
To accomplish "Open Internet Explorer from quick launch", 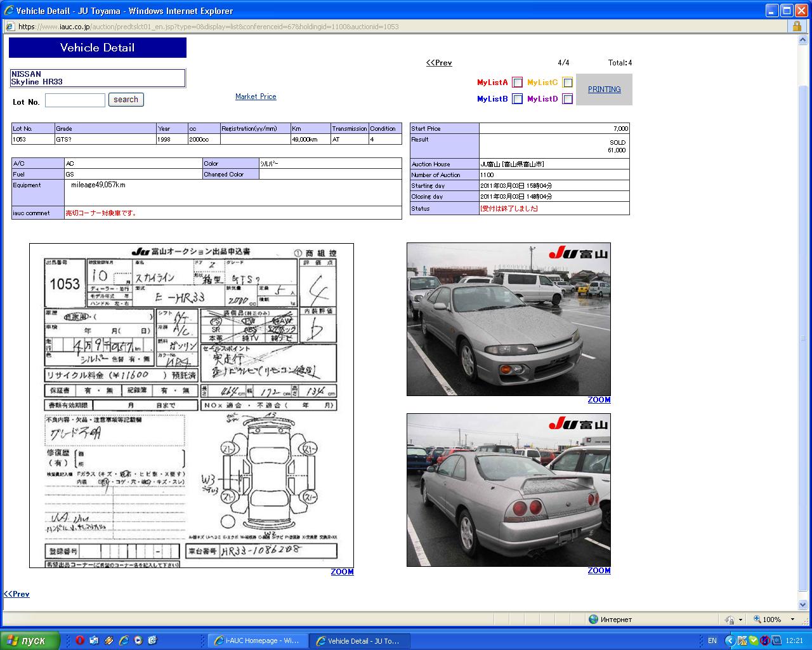I will click(x=124, y=640).
